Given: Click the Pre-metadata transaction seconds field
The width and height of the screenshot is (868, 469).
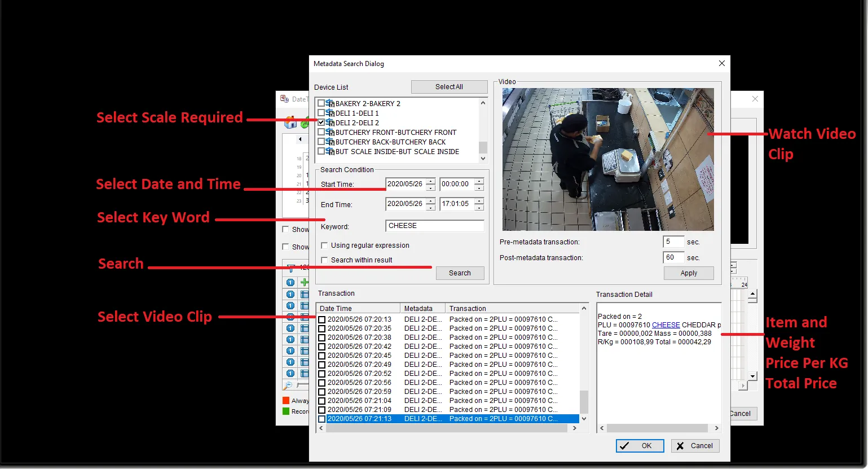Looking at the screenshot, I should 673,242.
